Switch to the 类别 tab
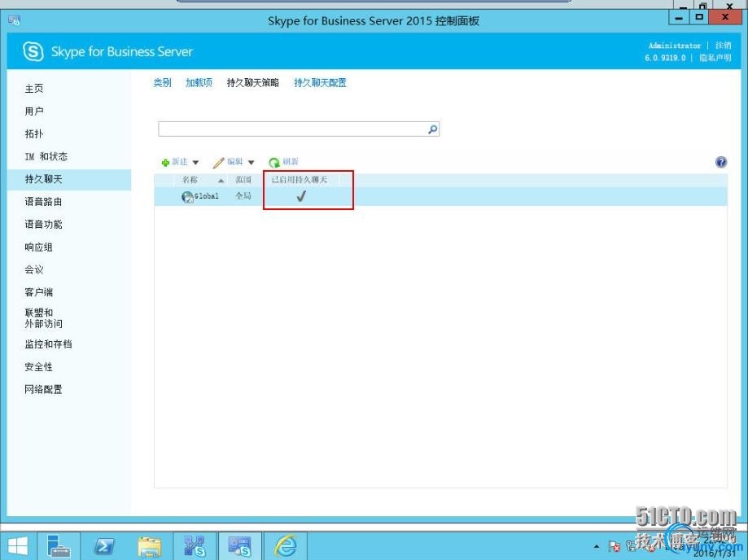The width and height of the screenshot is (748, 560). (x=162, y=83)
